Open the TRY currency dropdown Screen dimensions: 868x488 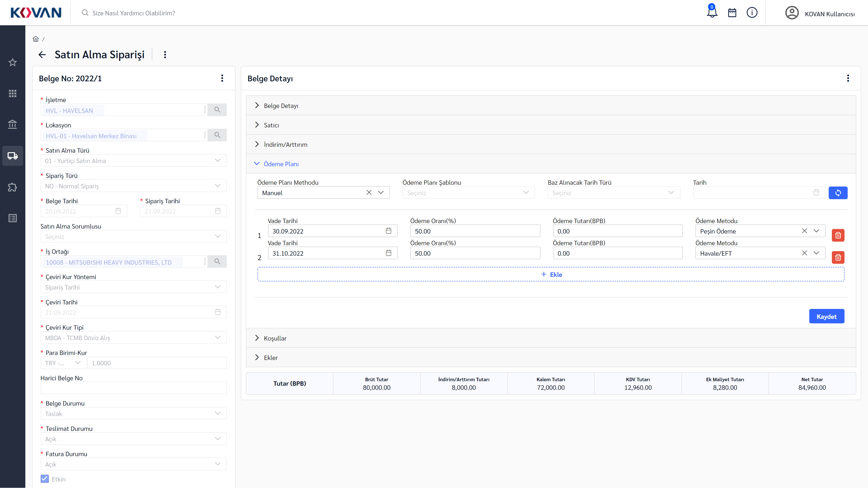(63, 363)
